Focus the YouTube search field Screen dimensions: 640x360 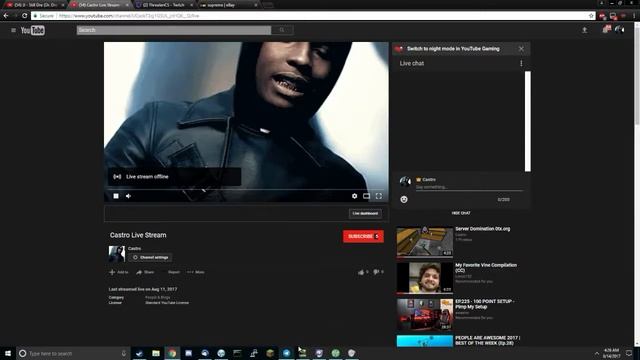click(174, 30)
